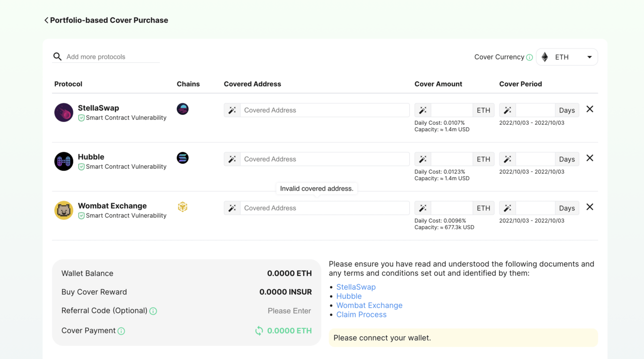The image size is (644, 359).
Task: Click the StellaSwap protocol name
Action: coord(98,108)
